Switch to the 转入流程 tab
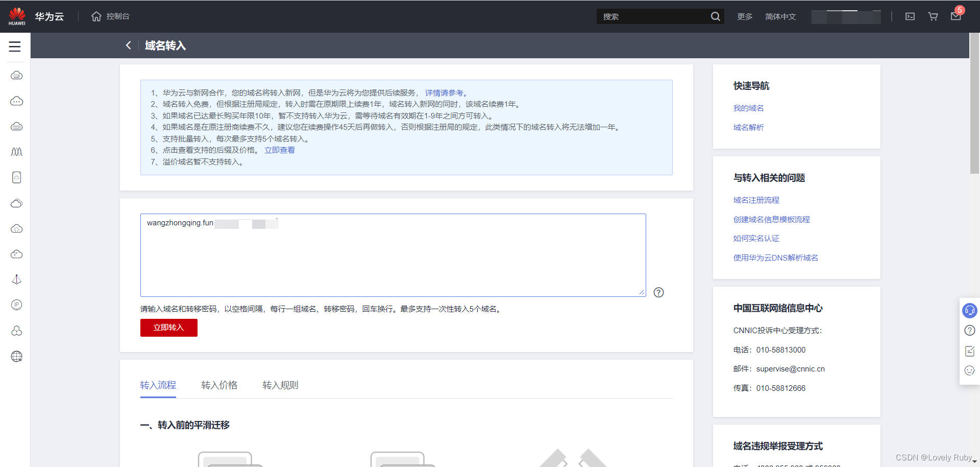Image resolution: width=980 pixels, height=467 pixels. point(158,385)
